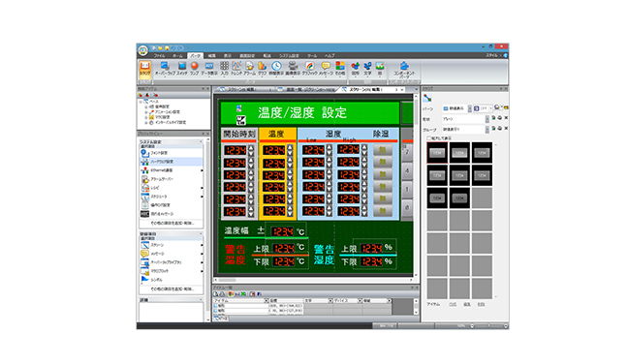Image resolution: width=628 pixels, height=364 pixels.
Task: Open the ヘルプ ribbon tab
Action: point(330,55)
